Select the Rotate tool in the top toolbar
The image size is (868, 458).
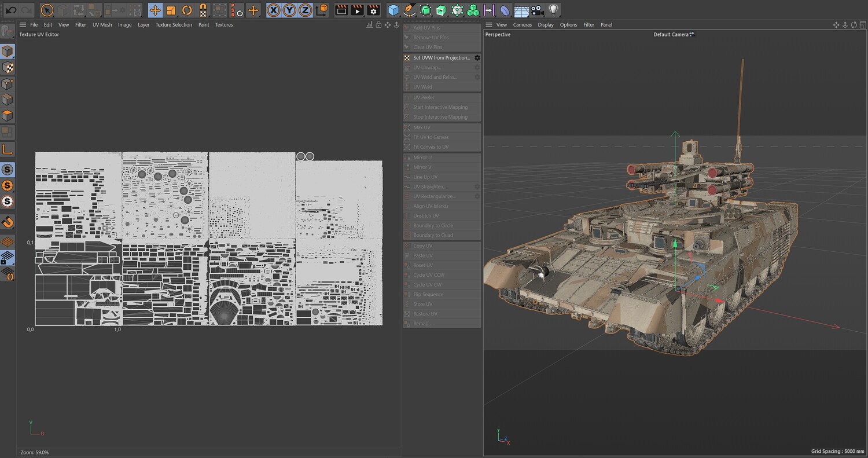click(x=187, y=10)
